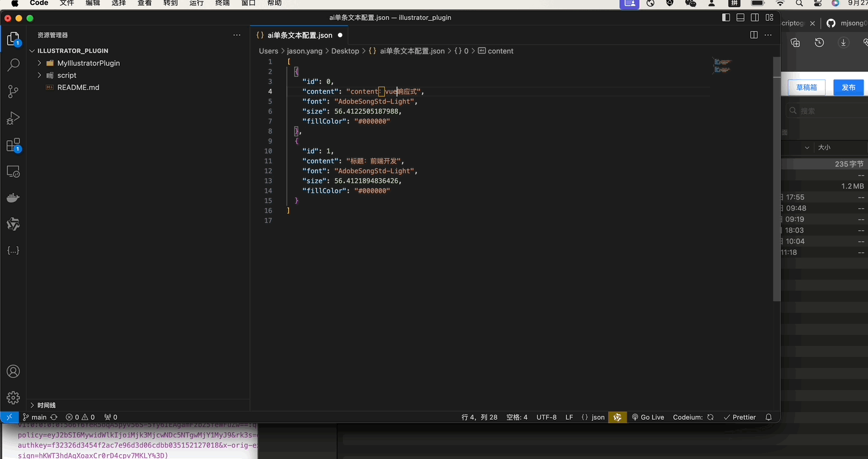Screen dimensions: 868x459
Task: Open the Source Control view
Action: [13, 92]
